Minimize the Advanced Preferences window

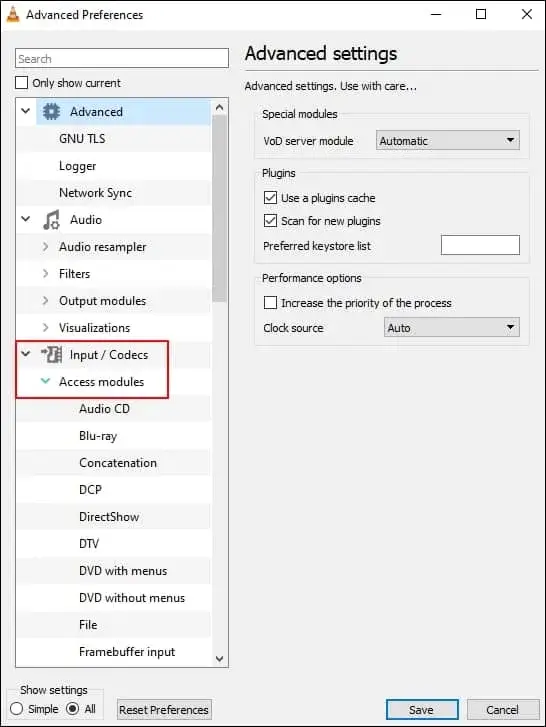[436, 14]
